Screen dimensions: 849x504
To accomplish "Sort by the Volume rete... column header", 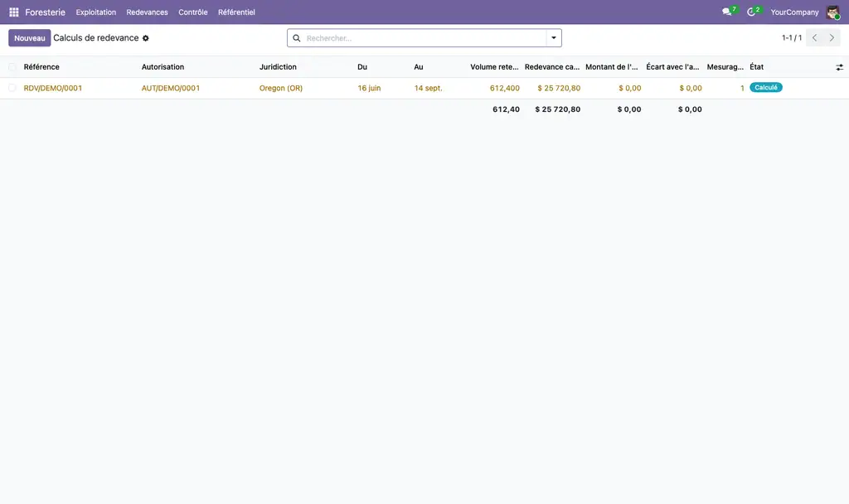I will [494, 67].
